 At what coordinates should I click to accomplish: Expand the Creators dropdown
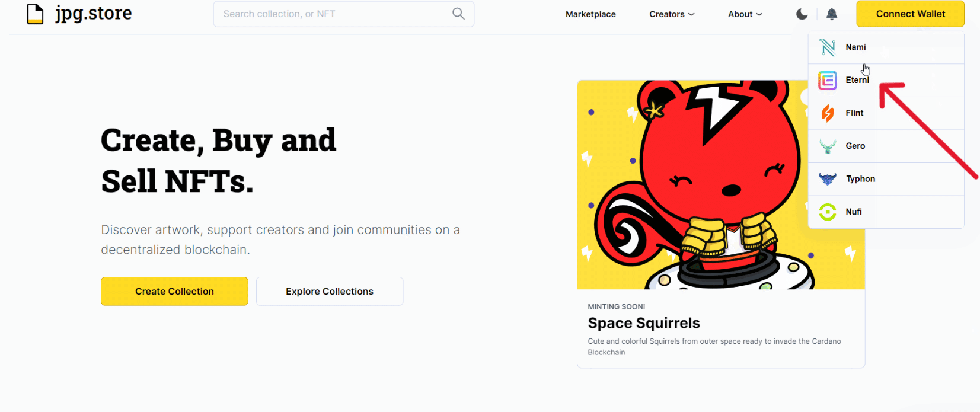[672, 14]
